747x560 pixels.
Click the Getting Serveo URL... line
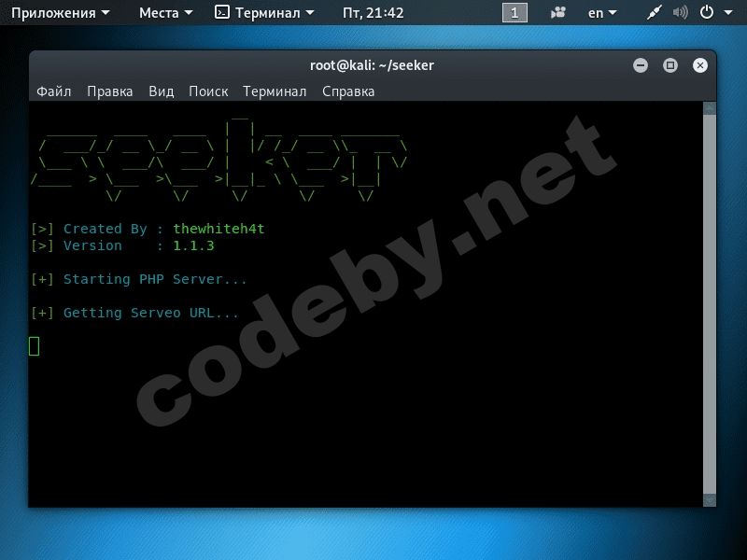(134, 313)
